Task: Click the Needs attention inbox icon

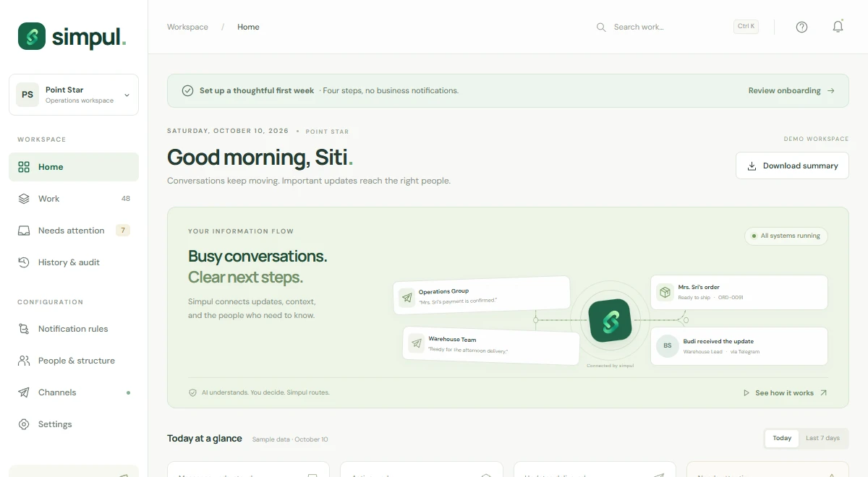Action: pyautogui.click(x=24, y=231)
